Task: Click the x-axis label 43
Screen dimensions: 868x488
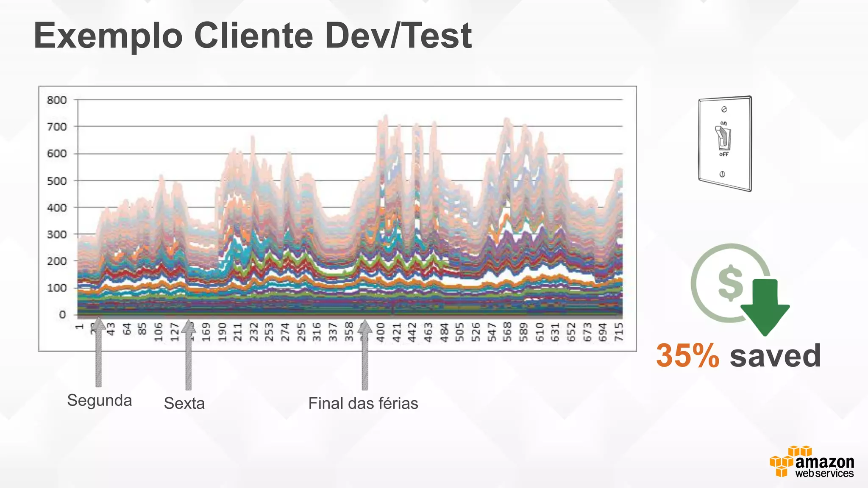Action: pos(111,329)
